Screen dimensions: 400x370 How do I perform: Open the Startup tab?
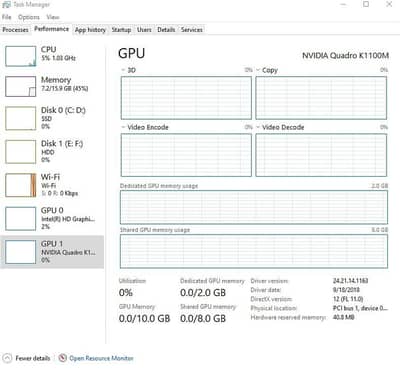point(121,30)
